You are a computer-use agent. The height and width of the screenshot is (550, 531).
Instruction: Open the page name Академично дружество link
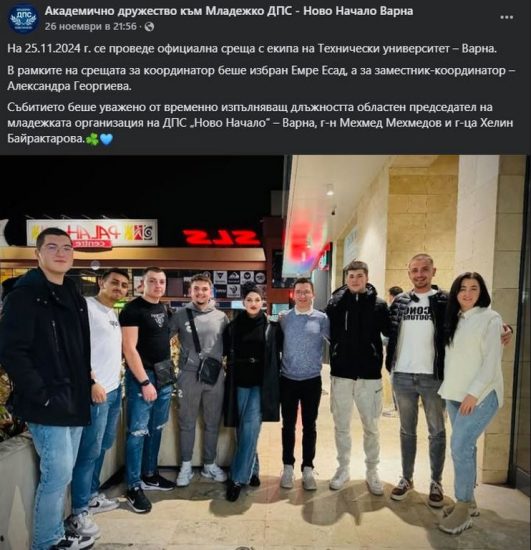[x=229, y=11]
